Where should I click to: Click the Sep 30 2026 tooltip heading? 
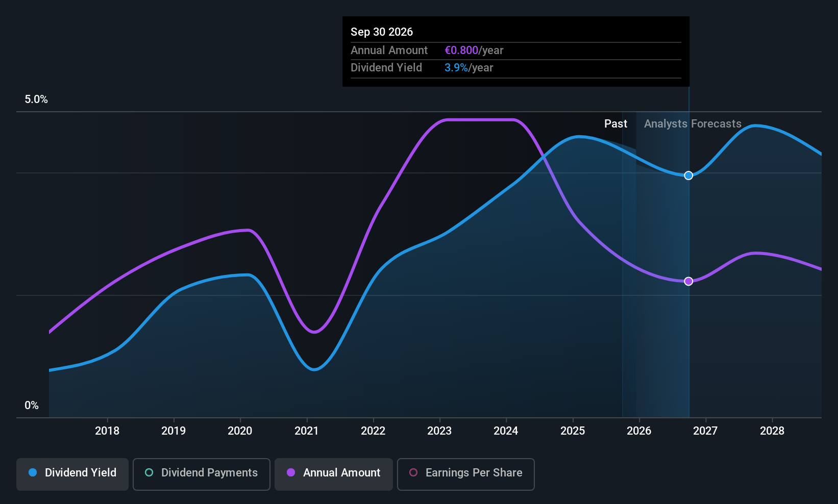382,32
